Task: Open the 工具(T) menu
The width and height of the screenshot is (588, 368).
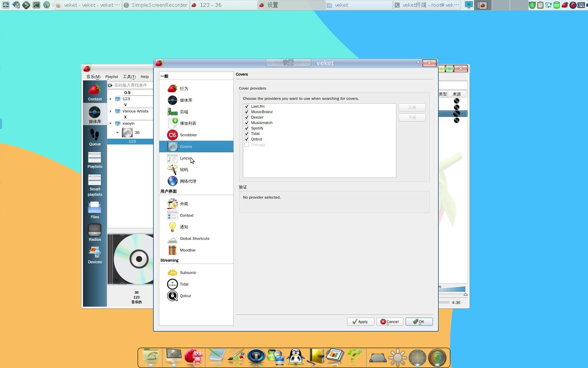Action: 129,77
